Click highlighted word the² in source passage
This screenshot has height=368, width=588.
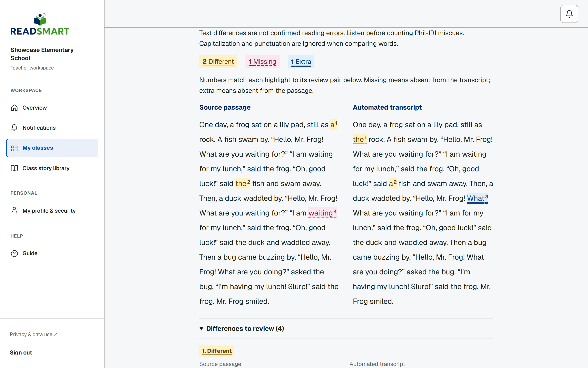pyautogui.click(x=243, y=183)
